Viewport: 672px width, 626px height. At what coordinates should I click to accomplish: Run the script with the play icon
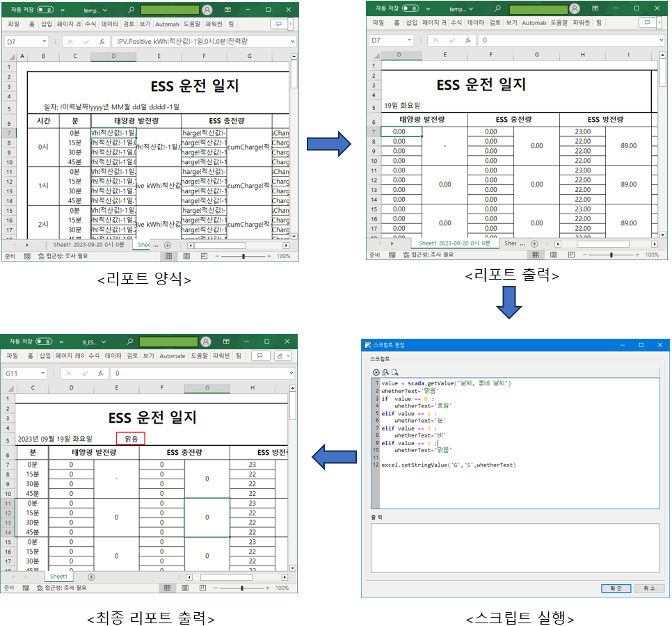[x=376, y=372]
